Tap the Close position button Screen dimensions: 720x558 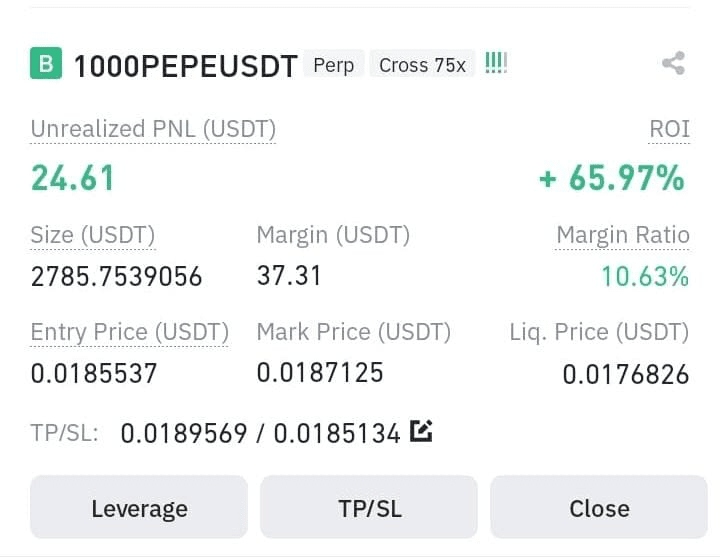[x=599, y=507]
